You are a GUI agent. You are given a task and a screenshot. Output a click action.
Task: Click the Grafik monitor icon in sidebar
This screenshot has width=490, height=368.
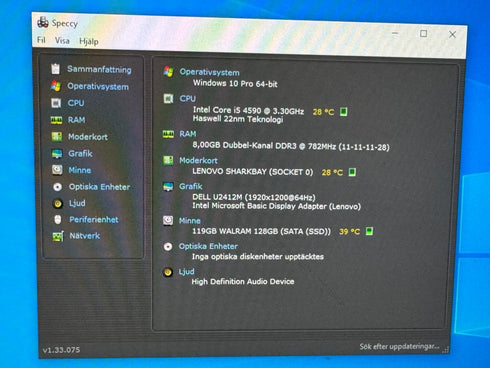point(57,153)
